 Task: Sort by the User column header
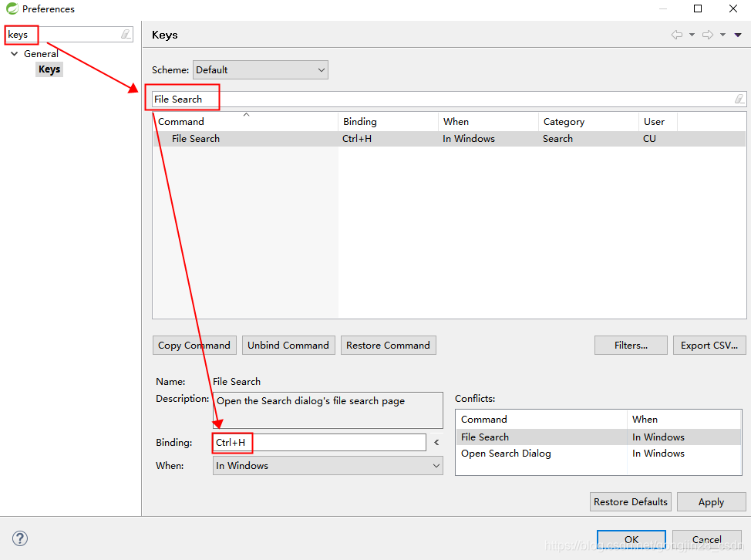coord(658,122)
